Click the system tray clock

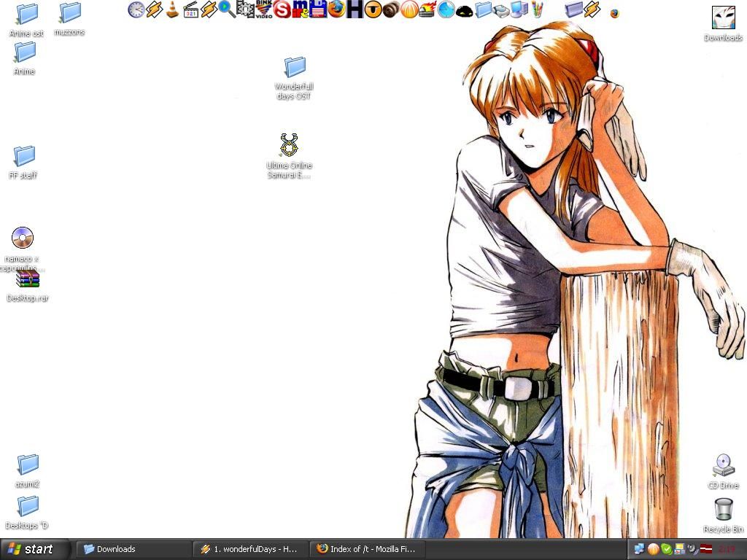727,550
